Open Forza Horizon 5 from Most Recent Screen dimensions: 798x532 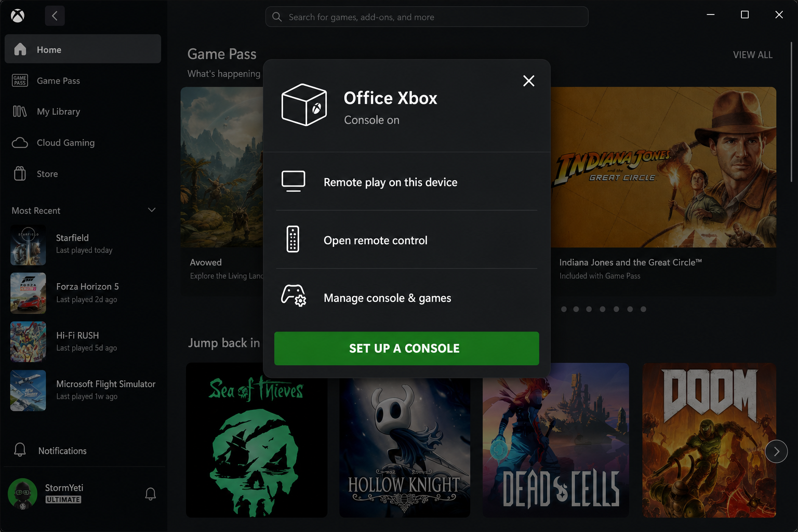tap(83, 293)
